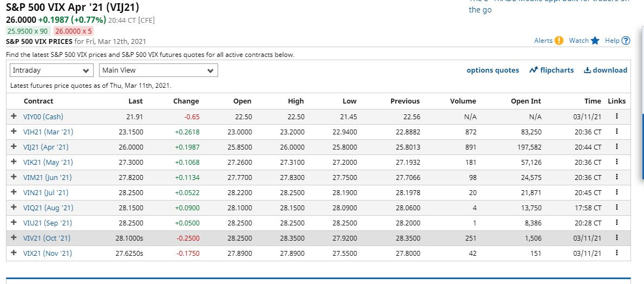Viewport: 644px width, 284px height.
Task: Open links menu for VIV21 (Oct '21) row
Action: tap(616, 238)
